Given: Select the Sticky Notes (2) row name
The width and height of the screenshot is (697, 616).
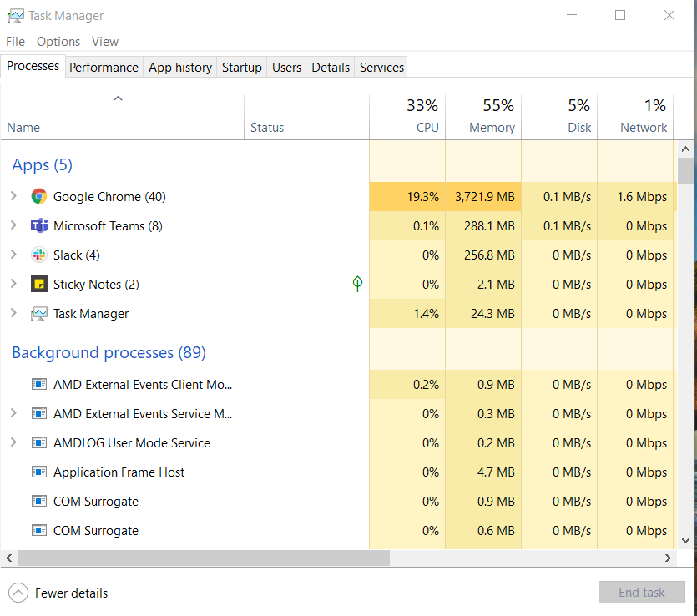Looking at the screenshot, I should click(x=96, y=285).
